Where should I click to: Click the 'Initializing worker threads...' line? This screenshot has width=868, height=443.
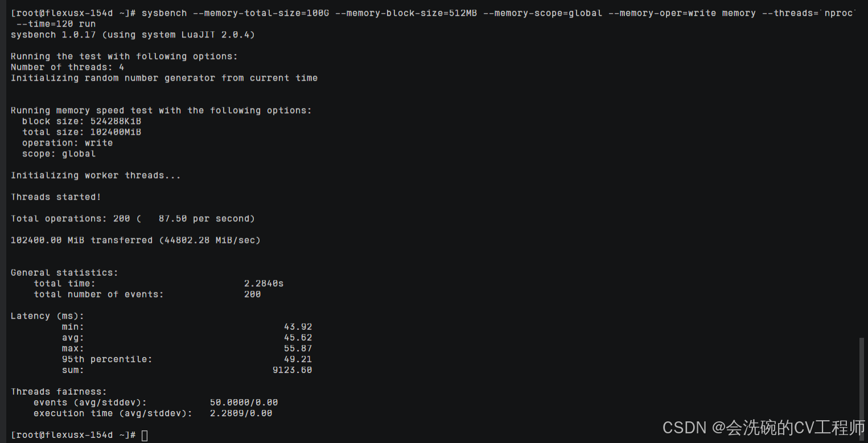pyautogui.click(x=96, y=175)
